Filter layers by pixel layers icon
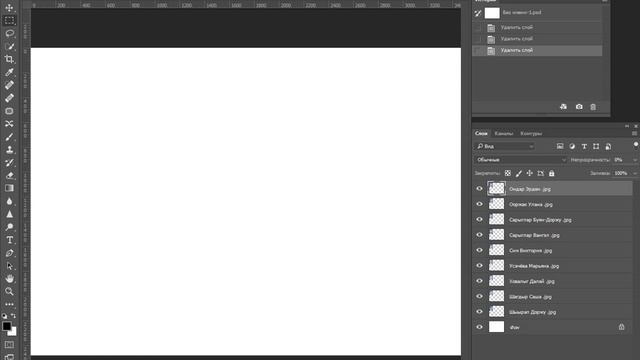The height and width of the screenshot is (360, 640). click(560, 146)
